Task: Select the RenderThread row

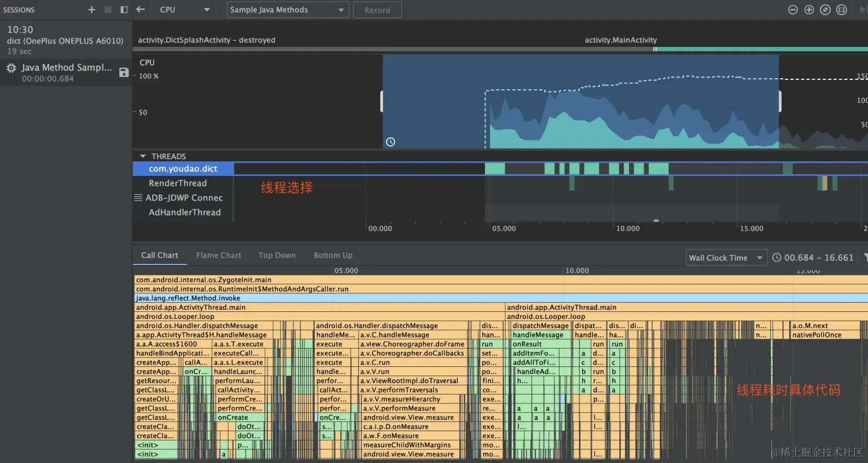Action: click(x=183, y=183)
